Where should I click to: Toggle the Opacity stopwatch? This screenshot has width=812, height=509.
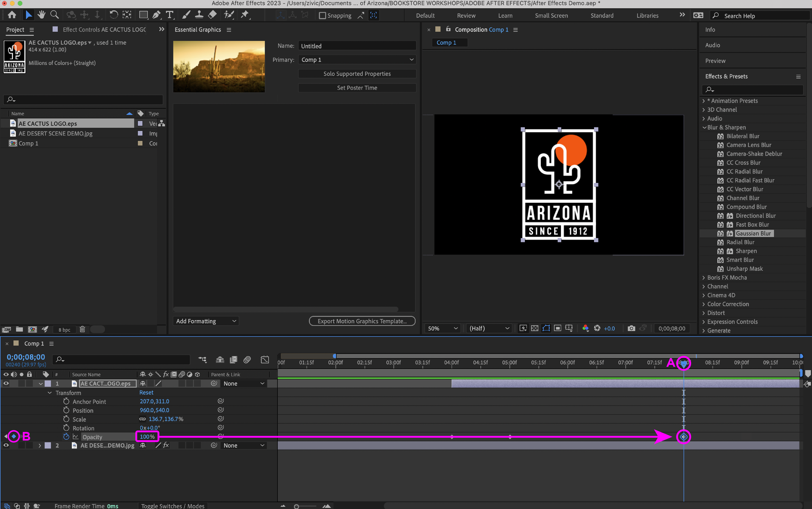point(66,437)
